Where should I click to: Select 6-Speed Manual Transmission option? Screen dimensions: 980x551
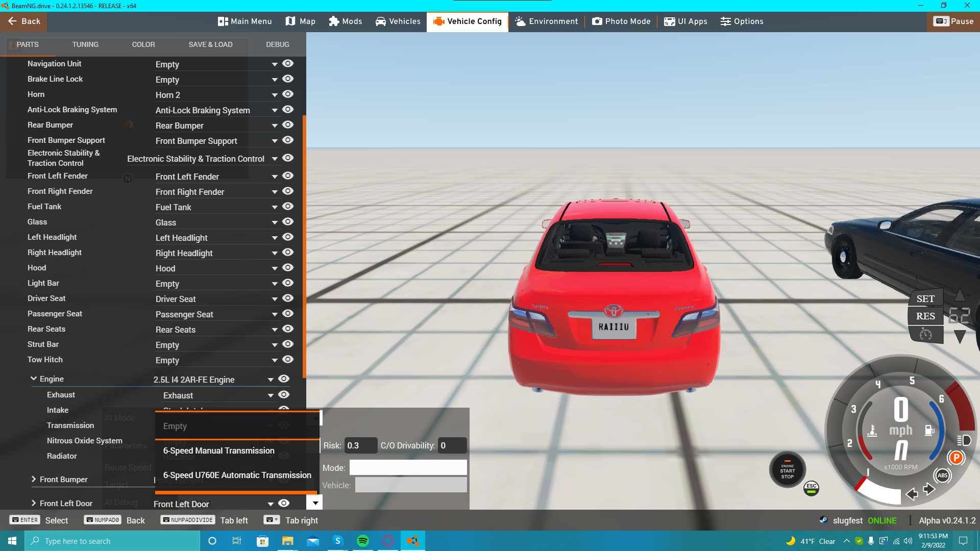coord(219,450)
